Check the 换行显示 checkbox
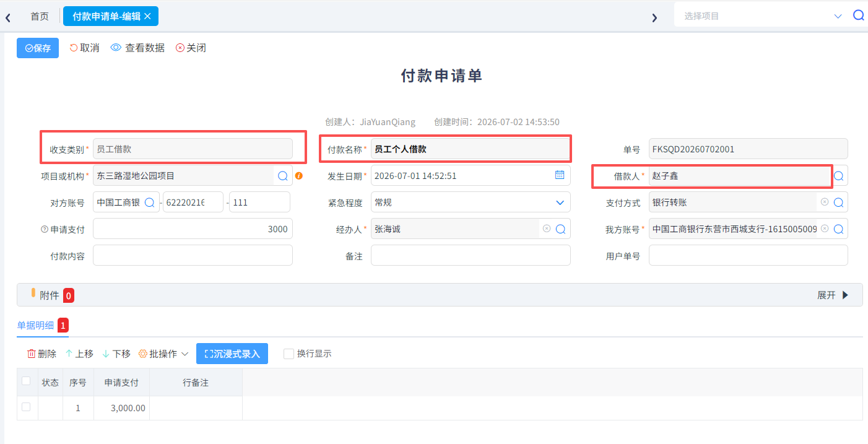 (289, 354)
